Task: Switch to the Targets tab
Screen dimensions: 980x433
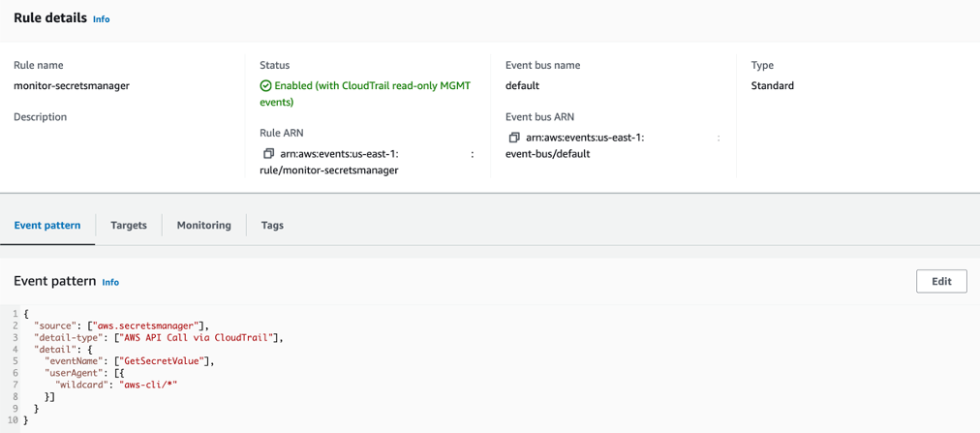Action: 129,225
